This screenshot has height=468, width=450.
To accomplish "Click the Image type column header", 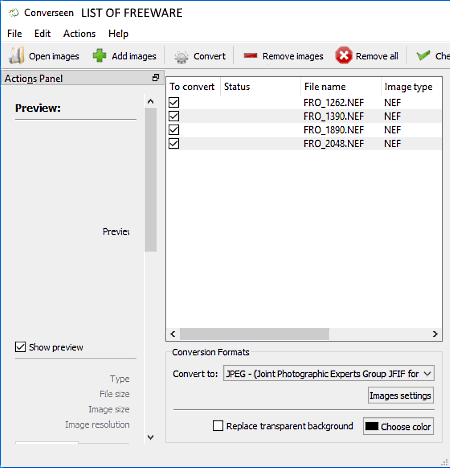I will (411, 87).
